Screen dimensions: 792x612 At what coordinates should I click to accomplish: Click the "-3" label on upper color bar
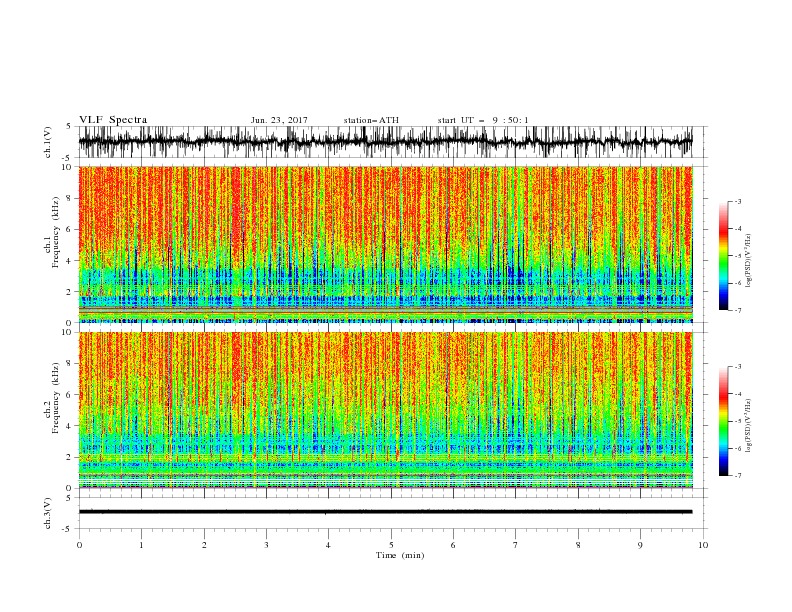pyautogui.click(x=738, y=201)
